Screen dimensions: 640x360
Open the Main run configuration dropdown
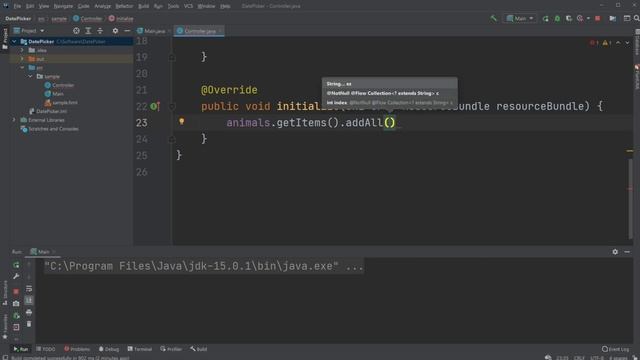click(520, 18)
